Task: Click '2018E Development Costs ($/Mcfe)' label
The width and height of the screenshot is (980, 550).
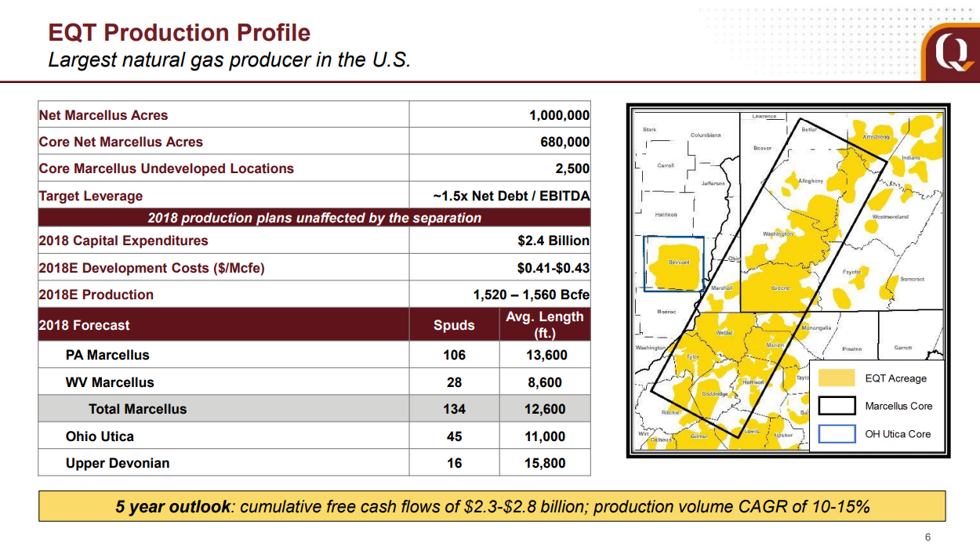Action: (x=152, y=268)
